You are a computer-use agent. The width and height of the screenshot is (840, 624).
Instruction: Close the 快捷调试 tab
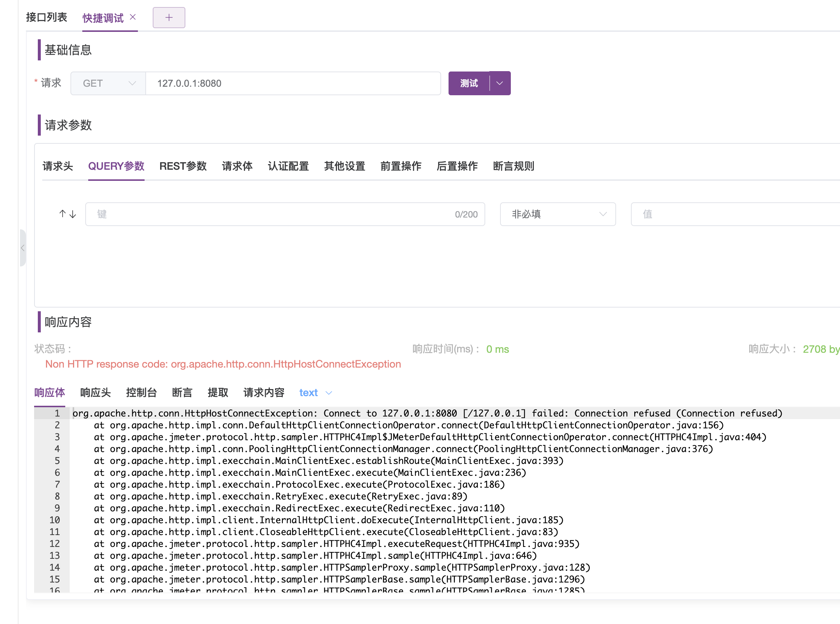133,17
